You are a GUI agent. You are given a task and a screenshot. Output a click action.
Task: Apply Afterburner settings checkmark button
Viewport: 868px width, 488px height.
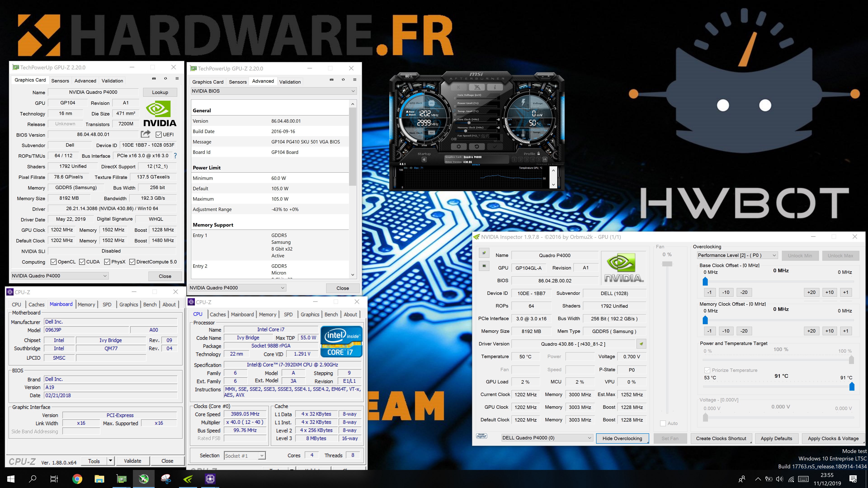pyautogui.click(x=495, y=146)
